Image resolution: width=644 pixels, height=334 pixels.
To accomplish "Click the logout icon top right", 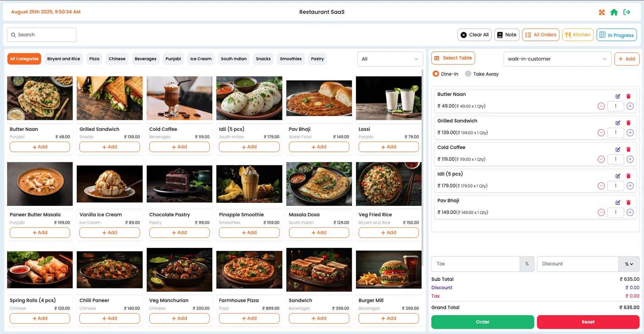I will pos(627,12).
